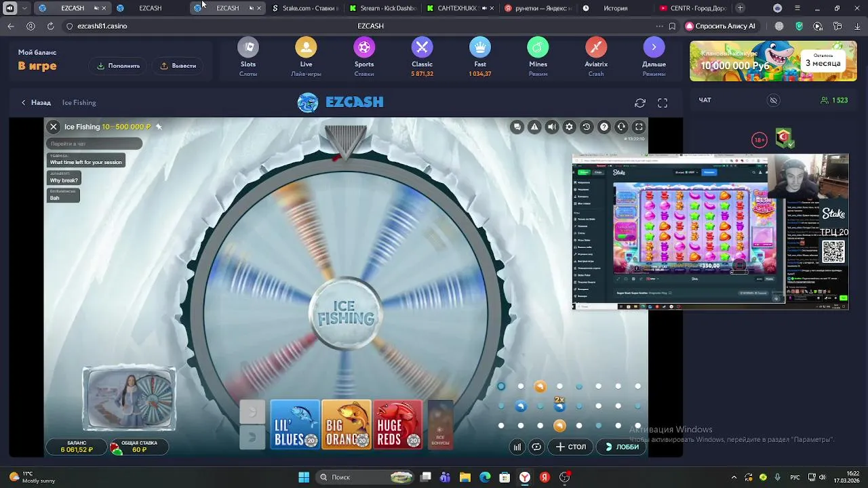
Task: Open Sports betting category
Action: coord(364,58)
